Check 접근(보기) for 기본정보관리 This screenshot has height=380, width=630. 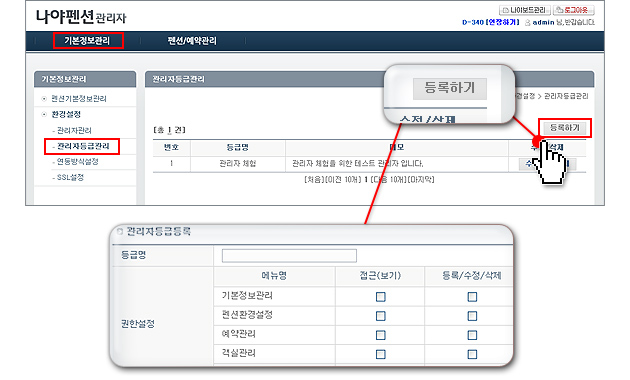click(380, 297)
